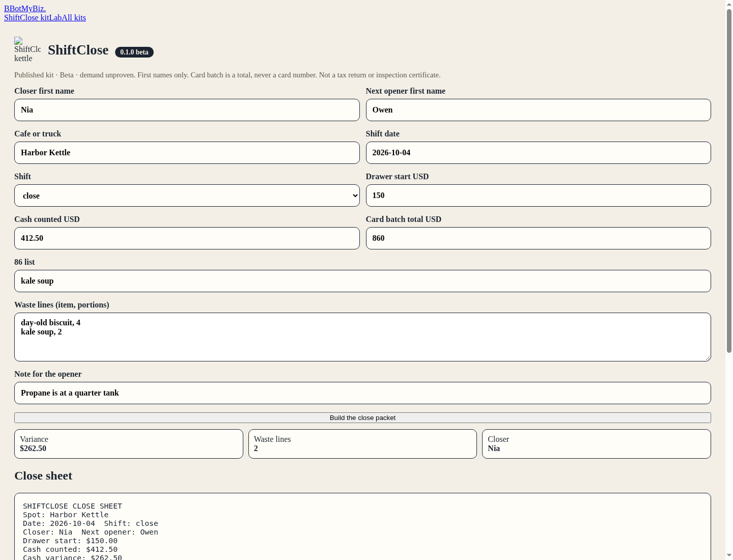Open the Lab navigation link
Viewport: 733px width, 560px height.
(x=55, y=18)
